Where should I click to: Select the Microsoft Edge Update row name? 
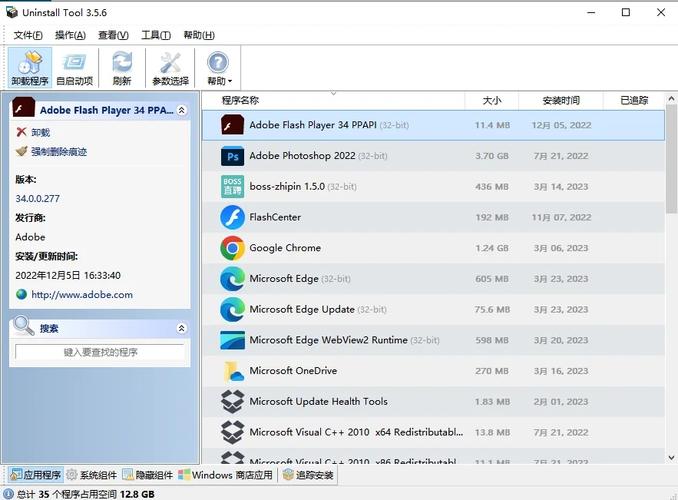pyautogui.click(x=302, y=309)
